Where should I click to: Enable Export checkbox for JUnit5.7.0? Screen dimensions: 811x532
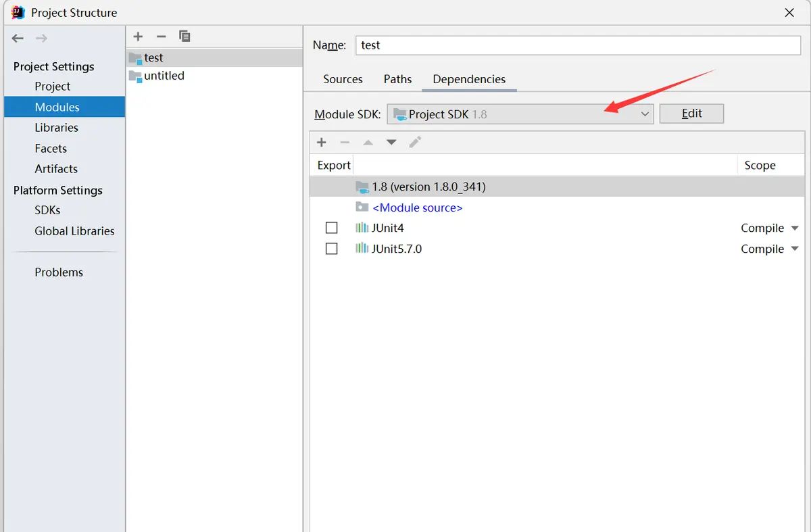click(331, 249)
